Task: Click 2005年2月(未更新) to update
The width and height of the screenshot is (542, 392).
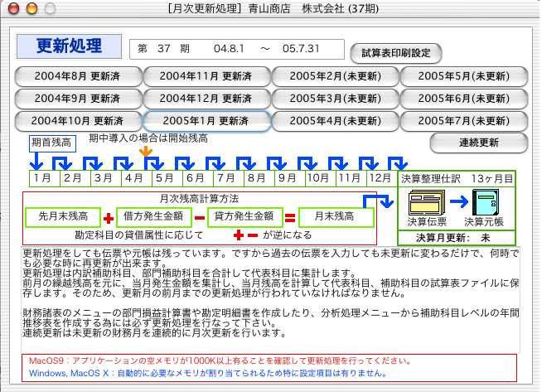Action: (336, 76)
